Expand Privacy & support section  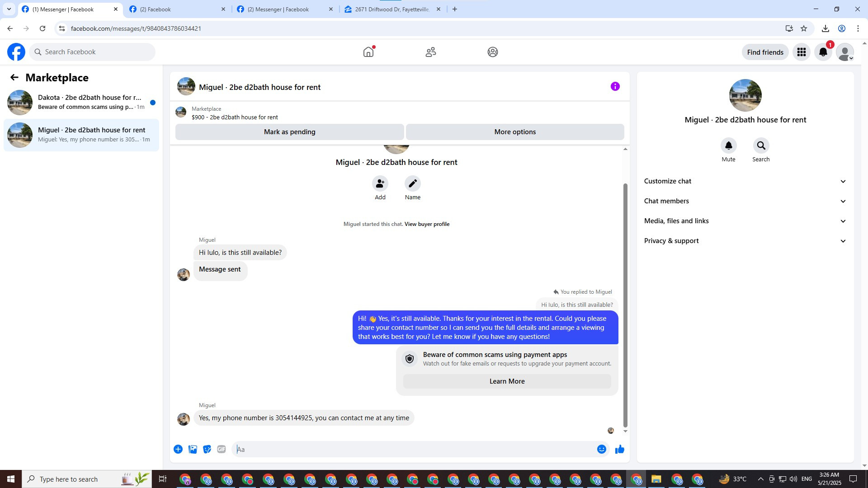(x=745, y=241)
